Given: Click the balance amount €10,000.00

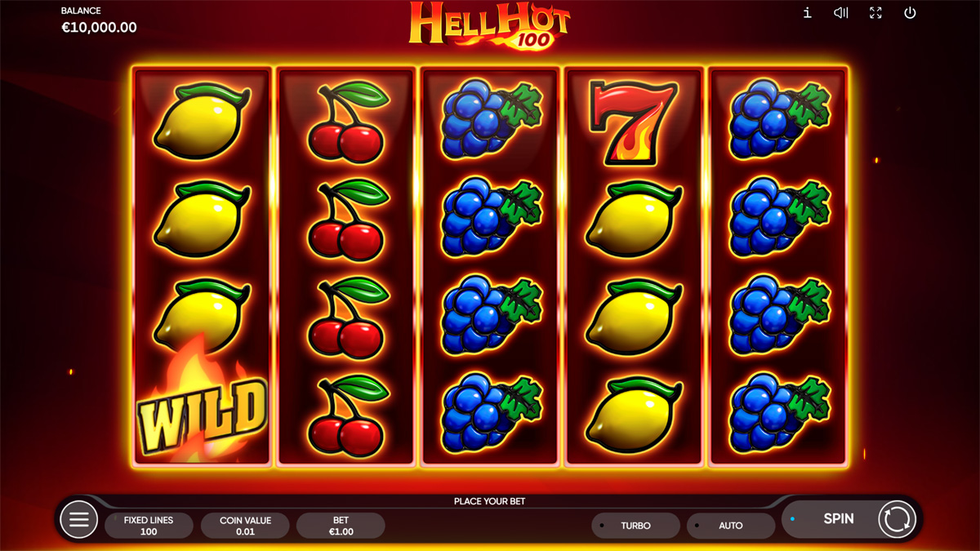Looking at the screenshot, I should click(x=99, y=28).
